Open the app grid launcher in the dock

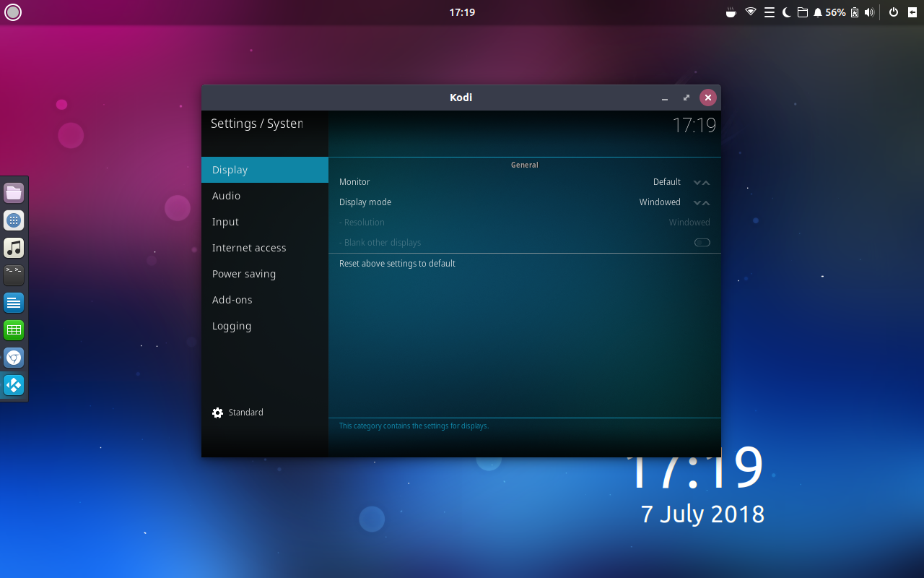[x=14, y=220]
